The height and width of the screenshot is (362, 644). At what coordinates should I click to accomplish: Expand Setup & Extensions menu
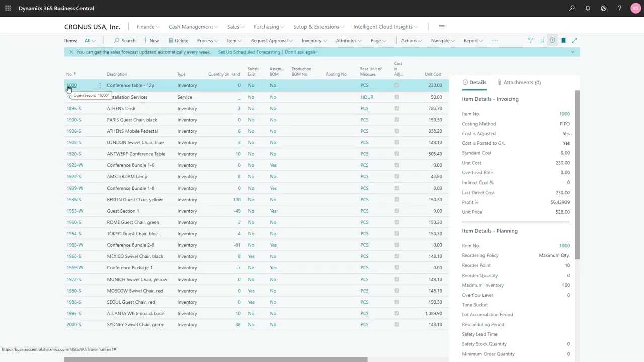coord(318,27)
